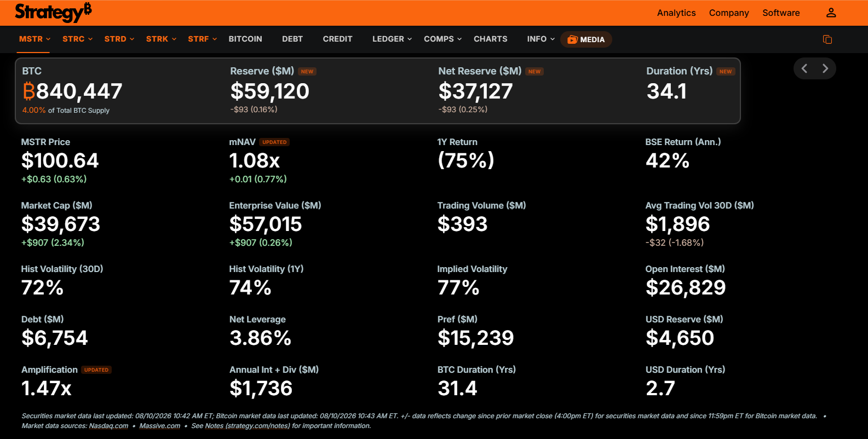Expand the STRD dropdown
868x439 pixels.
point(119,39)
